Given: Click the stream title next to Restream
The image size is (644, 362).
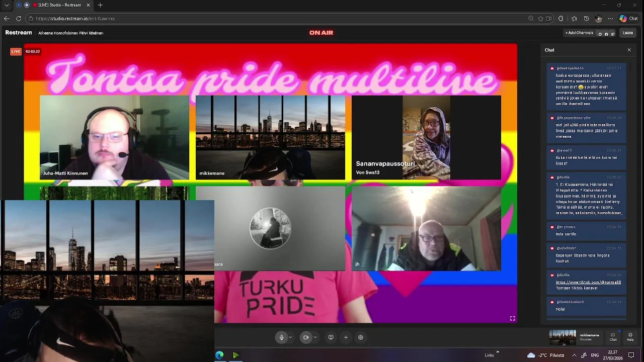Looking at the screenshot, I should [x=71, y=33].
